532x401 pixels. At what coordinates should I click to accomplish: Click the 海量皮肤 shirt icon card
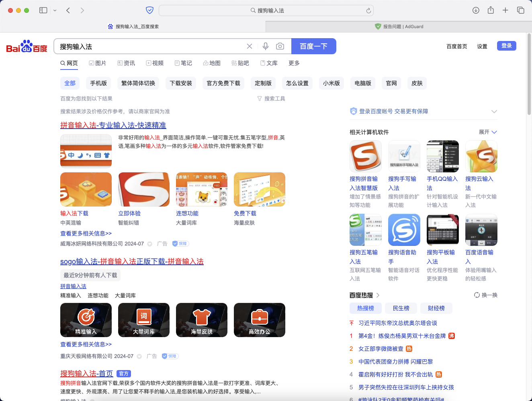202,320
